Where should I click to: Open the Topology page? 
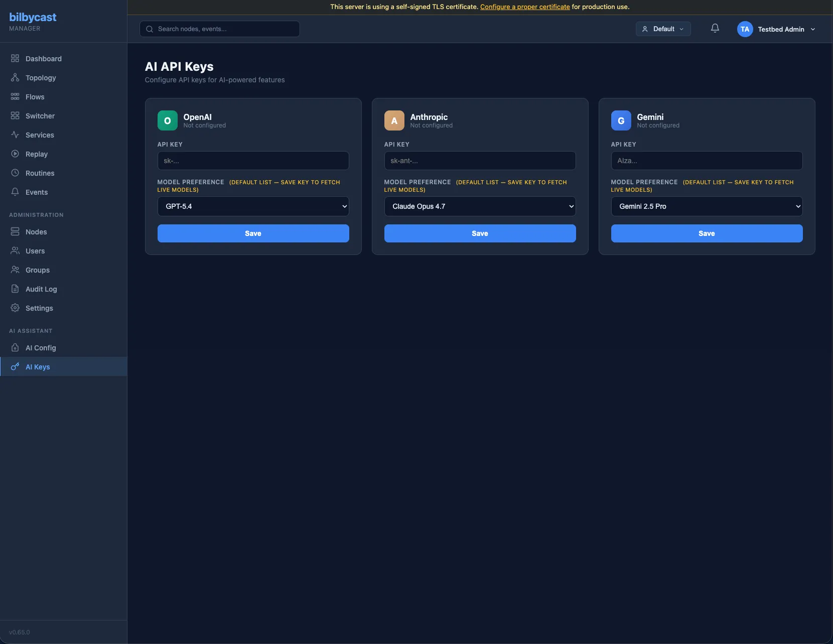(63, 78)
